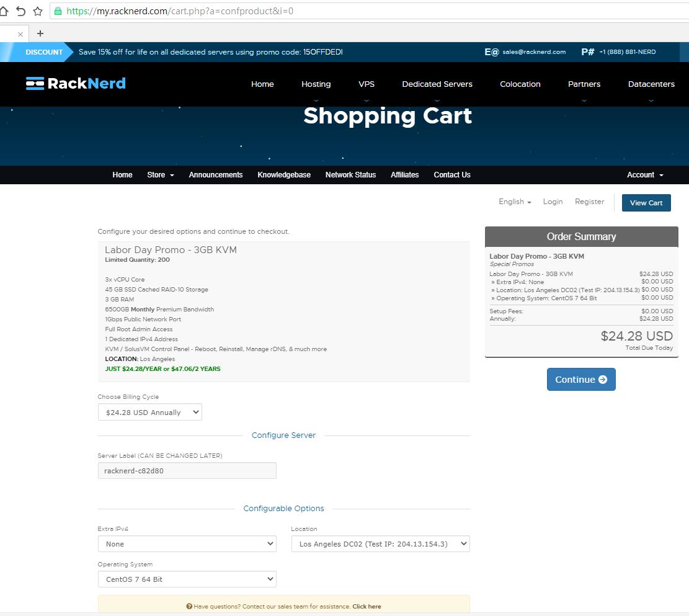This screenshot has width=689, height=616.
Task: Open the Affiliates page
Action: pos(405,175)
